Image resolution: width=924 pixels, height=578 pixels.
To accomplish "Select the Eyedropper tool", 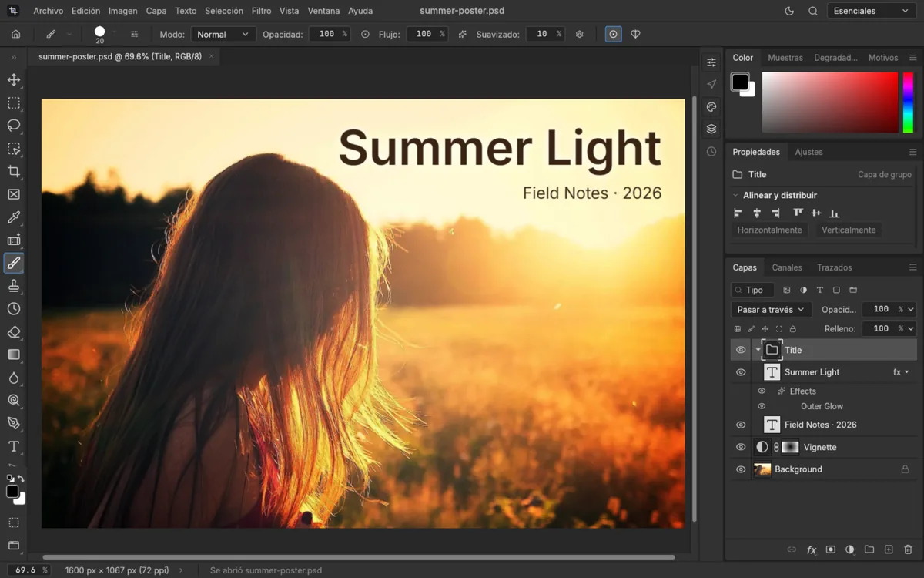I will click(x=14, y=217).
